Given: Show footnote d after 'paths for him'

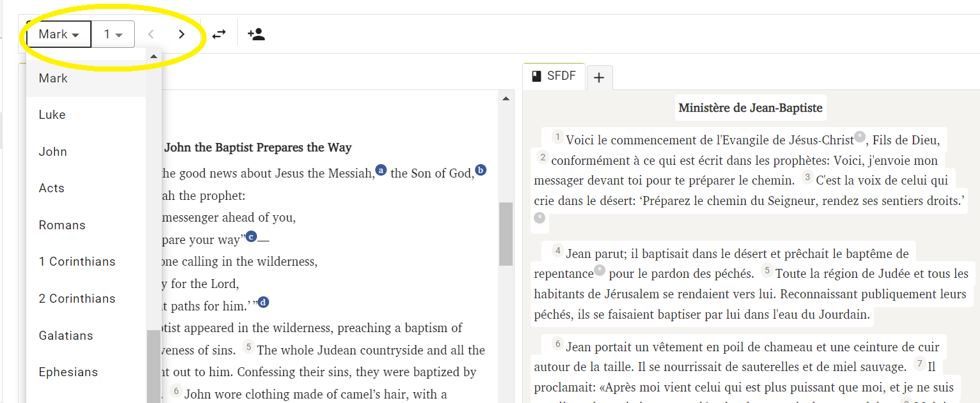Looking at the screenshot, I should coord(263,302).
